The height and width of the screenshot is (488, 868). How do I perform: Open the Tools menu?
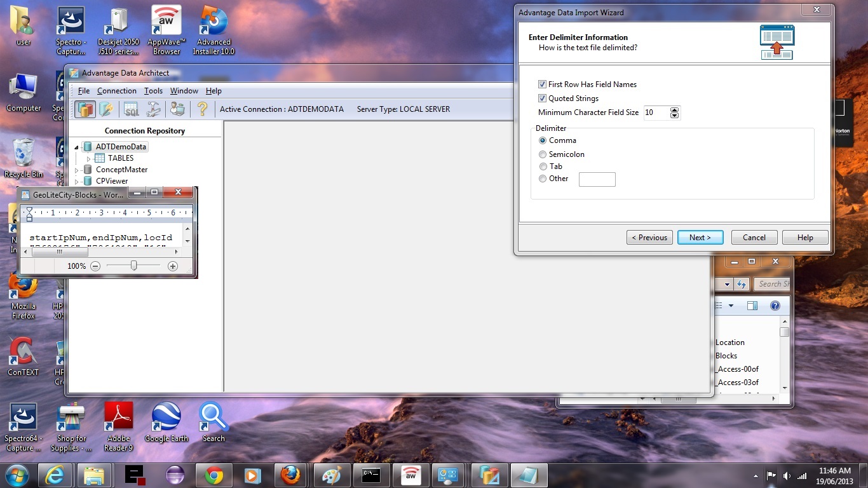[x=153, y=91]
